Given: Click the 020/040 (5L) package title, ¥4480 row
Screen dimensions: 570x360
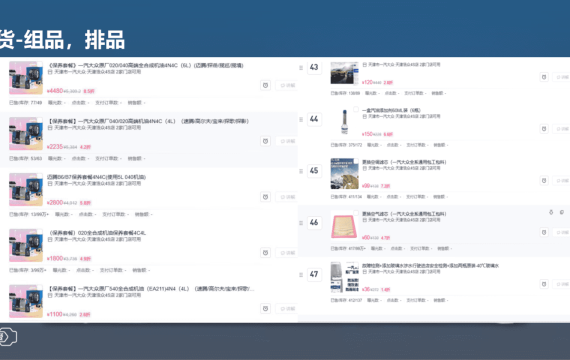Looking at the screenshot, I should pos(145,65).
